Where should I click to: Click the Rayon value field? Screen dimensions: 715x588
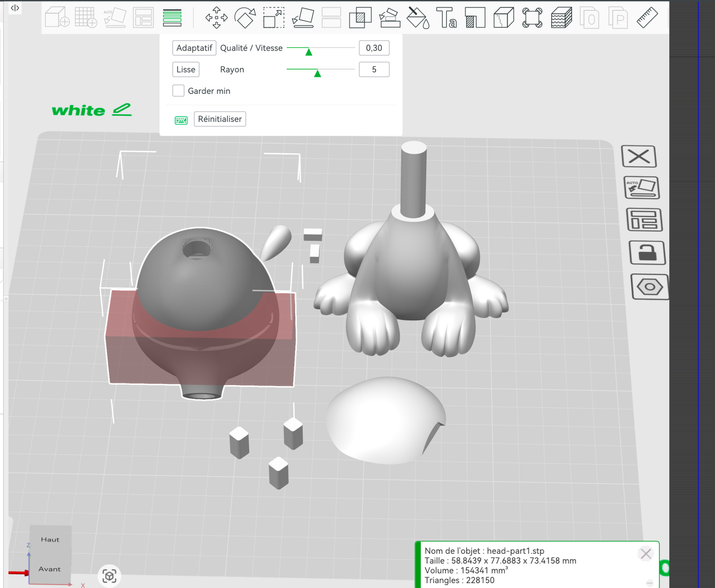(x=374, y=69)
